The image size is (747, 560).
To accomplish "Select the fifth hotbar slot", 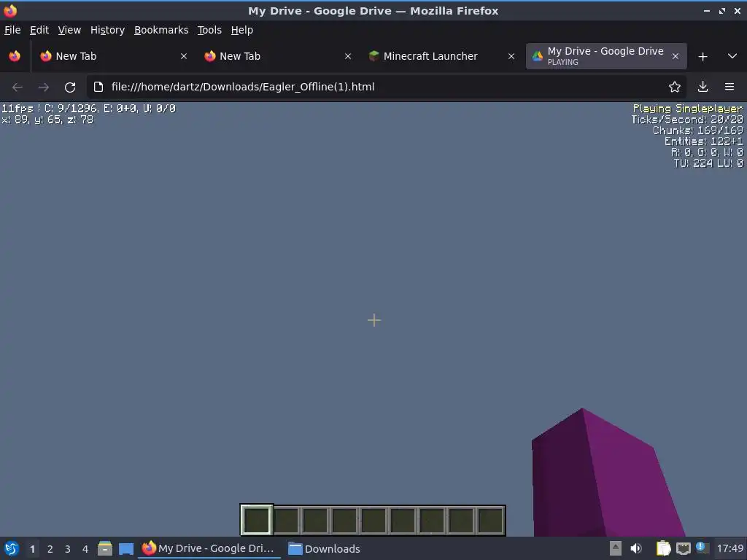I will tap(373, 520).
